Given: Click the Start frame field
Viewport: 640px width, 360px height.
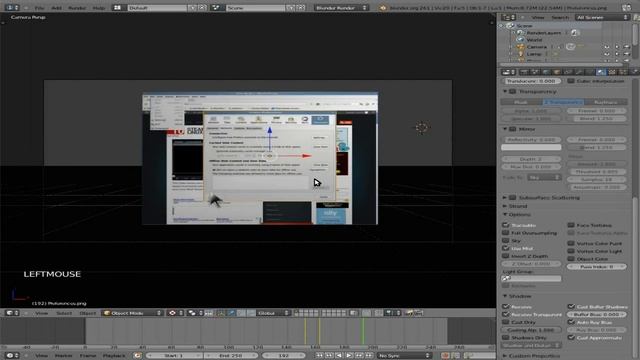Looking at the screenshot, I should [173, 356].
